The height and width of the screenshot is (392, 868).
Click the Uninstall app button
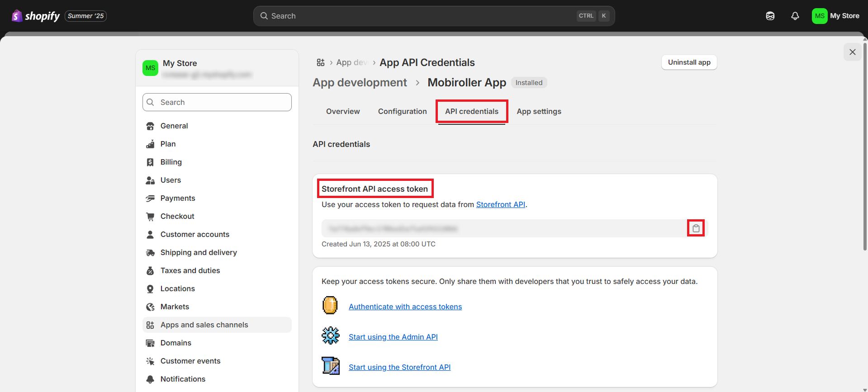(x=689, y=62)
